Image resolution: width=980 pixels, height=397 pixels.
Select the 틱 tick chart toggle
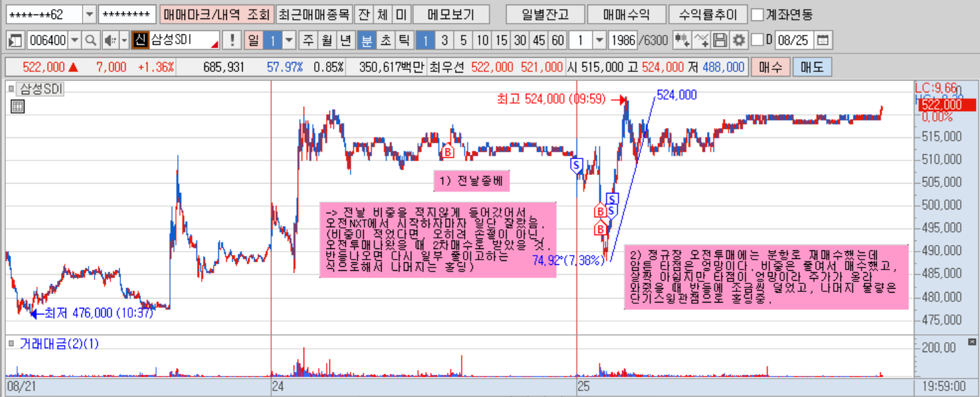pos(404,40)
